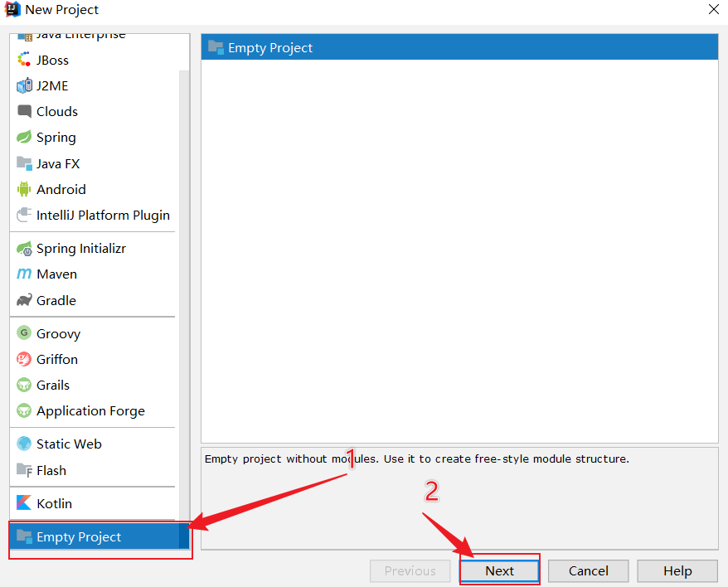The image size is (728, 587).
Task: Click the Spring leaf icon
Action: [24, 138]
